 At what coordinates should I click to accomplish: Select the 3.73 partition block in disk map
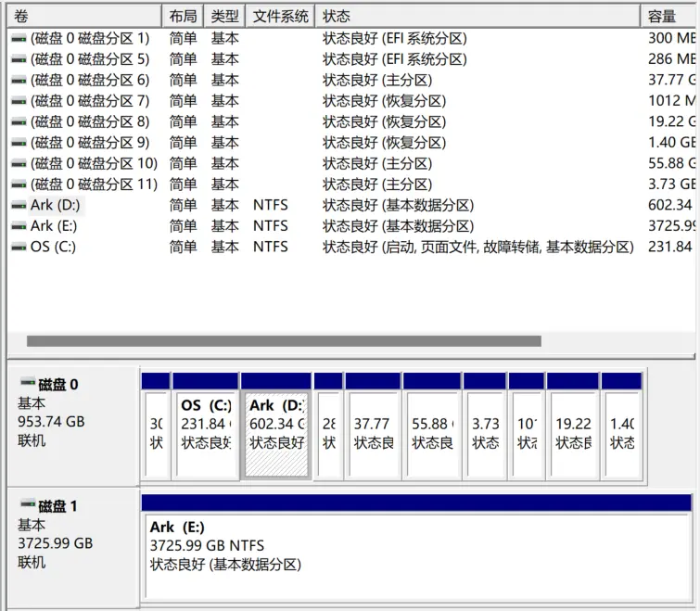point(485,426)
